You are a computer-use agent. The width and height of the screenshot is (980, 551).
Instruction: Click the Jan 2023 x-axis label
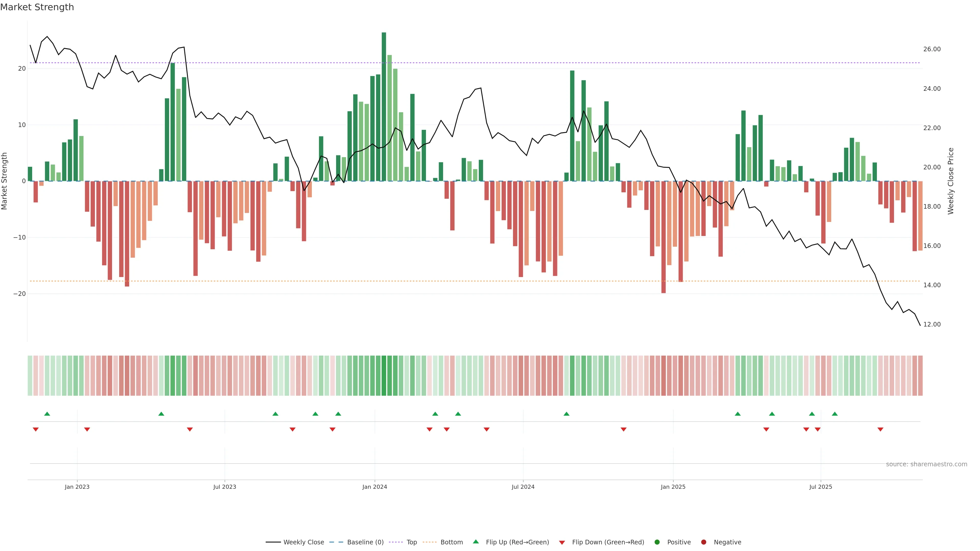click(77, 487)
